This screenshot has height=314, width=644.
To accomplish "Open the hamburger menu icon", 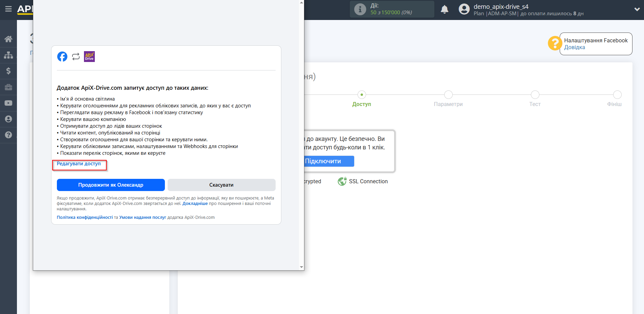I will [x=8, y=9].
